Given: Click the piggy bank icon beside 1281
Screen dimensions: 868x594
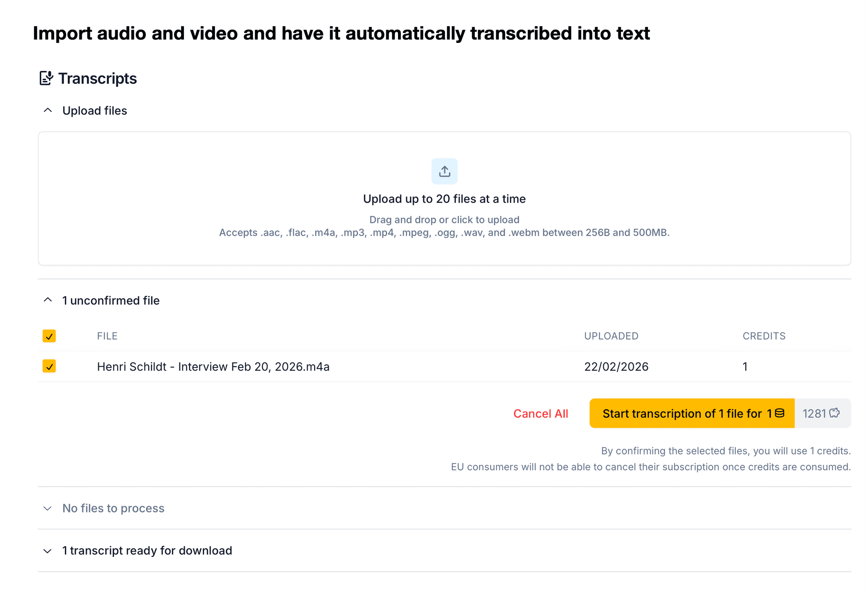Looking at the screenshot, I should tap(835, 413).
